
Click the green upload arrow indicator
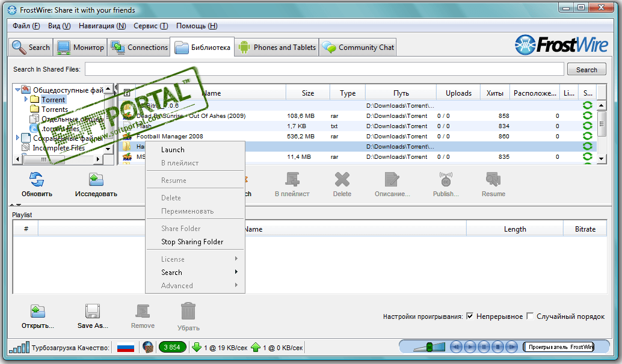click(256, 347)
